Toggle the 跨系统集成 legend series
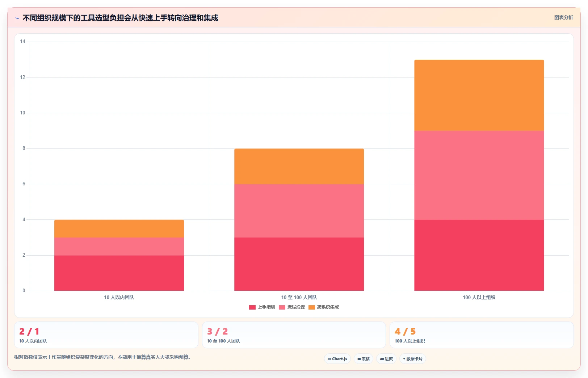588x378 pixels. coord(324,307)
